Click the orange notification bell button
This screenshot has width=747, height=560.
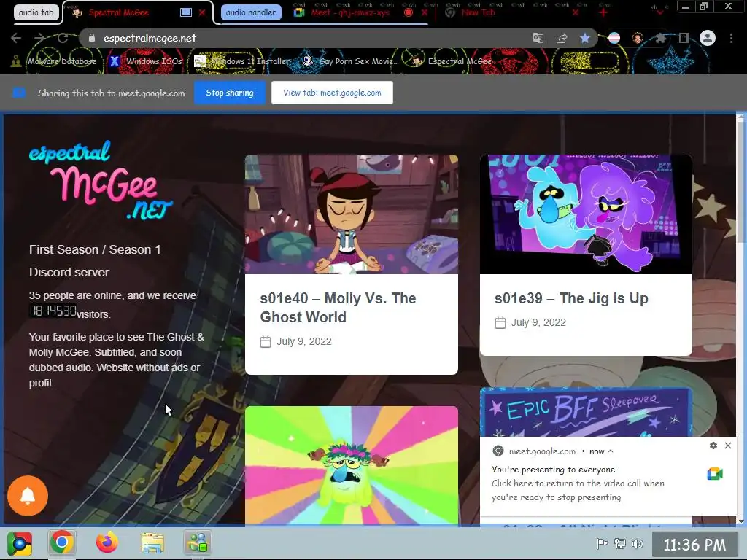(28, 496)
